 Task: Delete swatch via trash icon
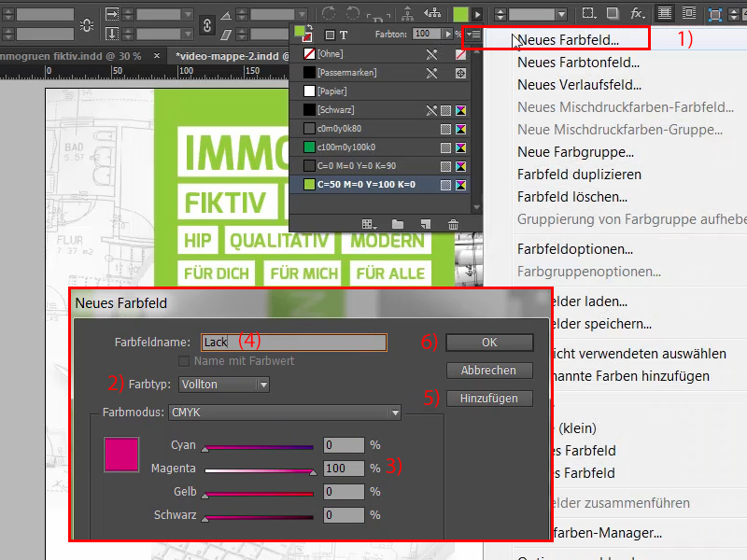[x=453, y=224]
